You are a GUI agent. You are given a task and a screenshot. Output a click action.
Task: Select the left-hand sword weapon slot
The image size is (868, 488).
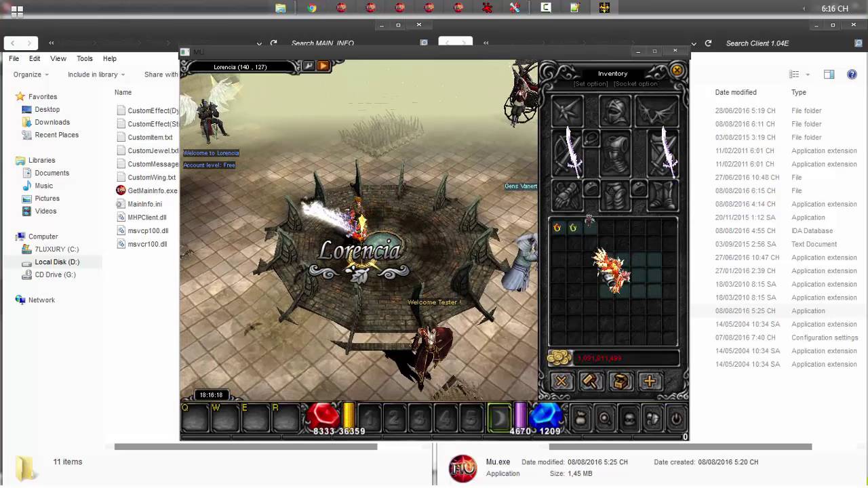point(568,154)
